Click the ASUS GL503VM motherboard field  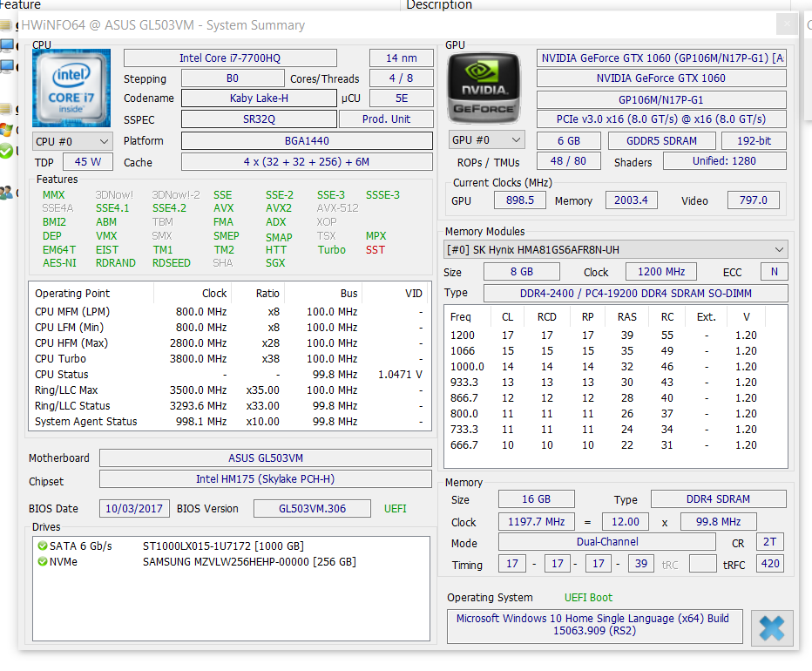pos(265,458)
